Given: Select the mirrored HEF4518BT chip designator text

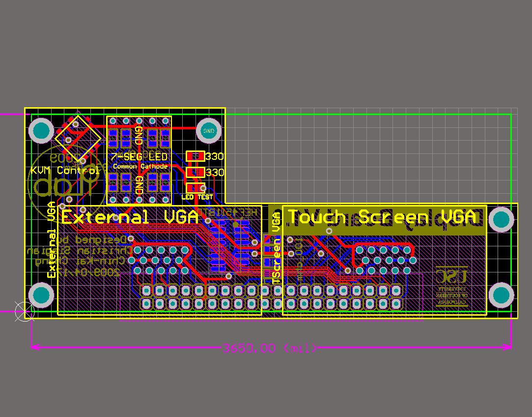Looking at the screenshot, I should [x=227, y=212].
